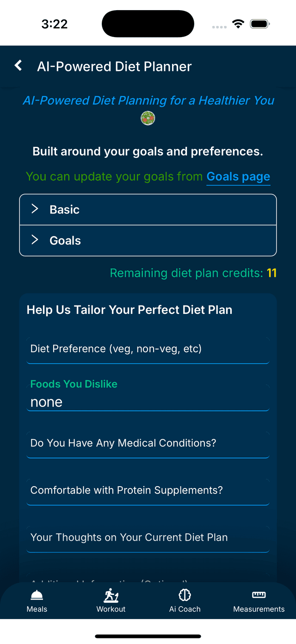The height and width of the screenshot is (644, 296).
Task: Select the current diet plan thoughts field
Action: click(148, 538)
